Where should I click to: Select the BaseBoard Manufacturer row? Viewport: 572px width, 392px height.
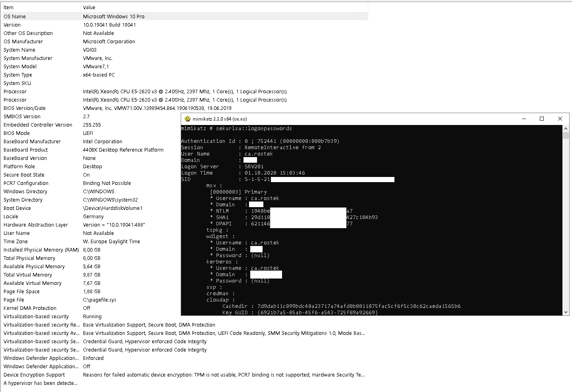[91, 141]
